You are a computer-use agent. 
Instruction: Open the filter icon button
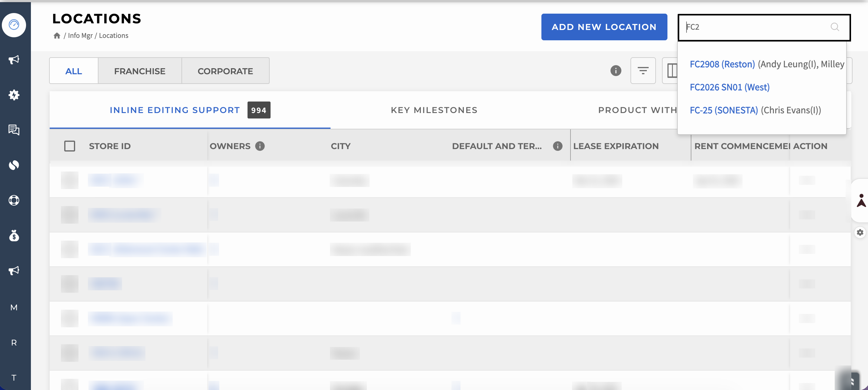tap(643, 70)
